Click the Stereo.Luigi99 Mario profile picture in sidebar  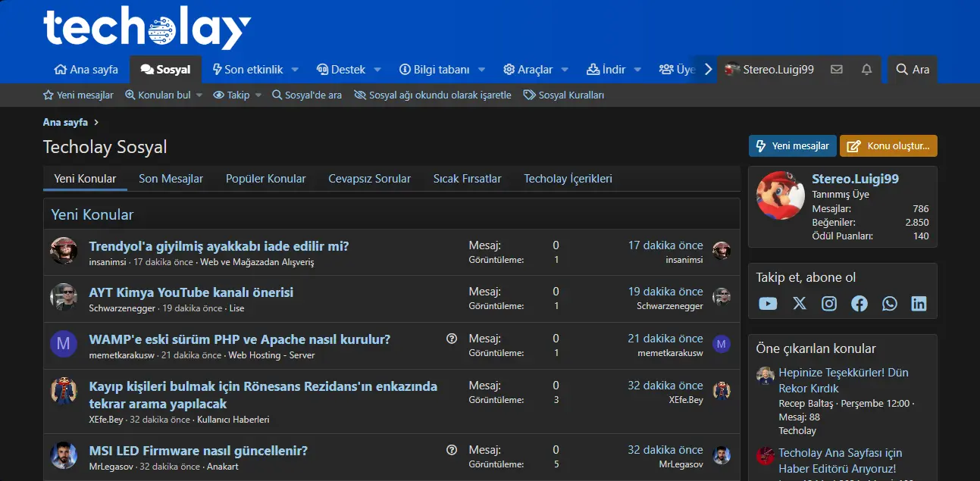coord(781,195)
